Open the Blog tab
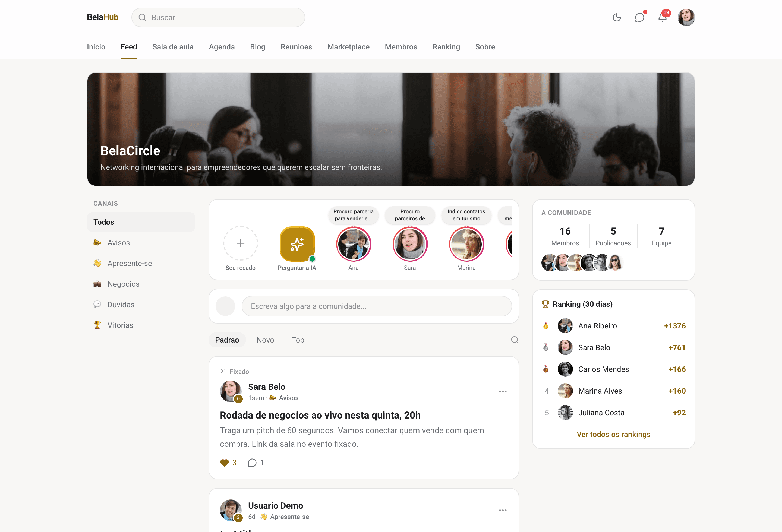Screen dimensions: 782x532 coord(257,47)
